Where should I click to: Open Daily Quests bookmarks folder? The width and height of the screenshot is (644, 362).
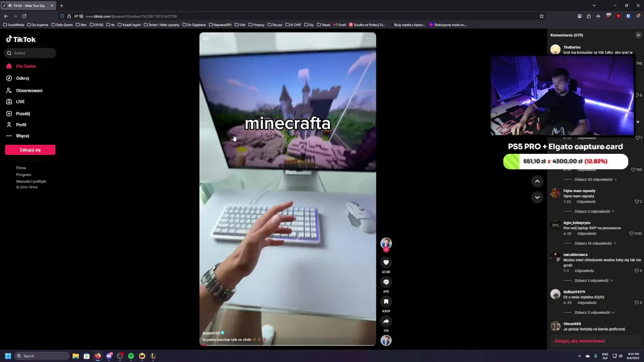62,25
